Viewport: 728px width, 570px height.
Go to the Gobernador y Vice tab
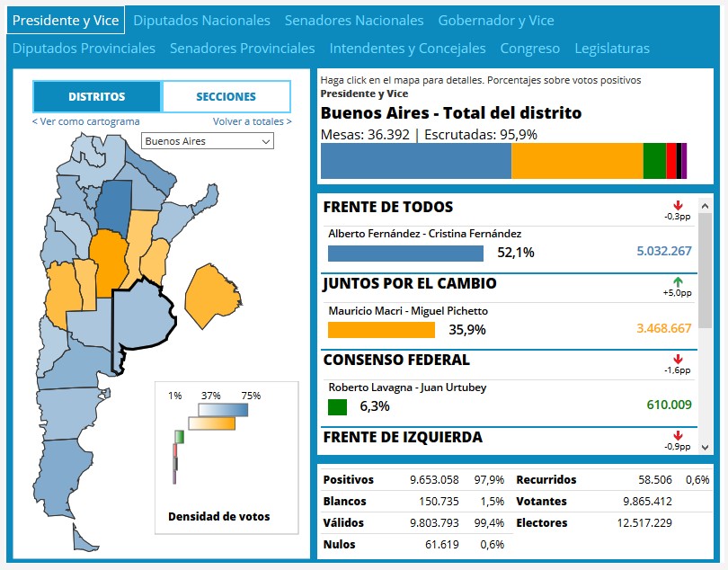click(496, 20)
